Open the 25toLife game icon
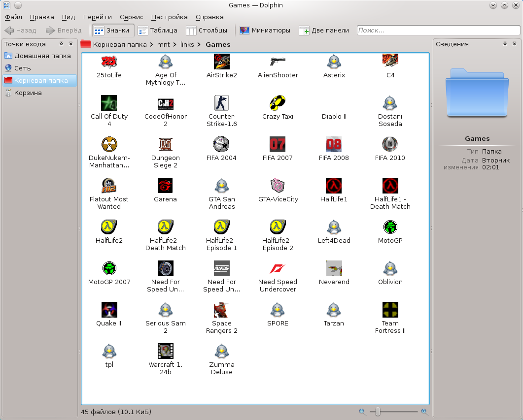The image size is (523, 420). [109, 62]
